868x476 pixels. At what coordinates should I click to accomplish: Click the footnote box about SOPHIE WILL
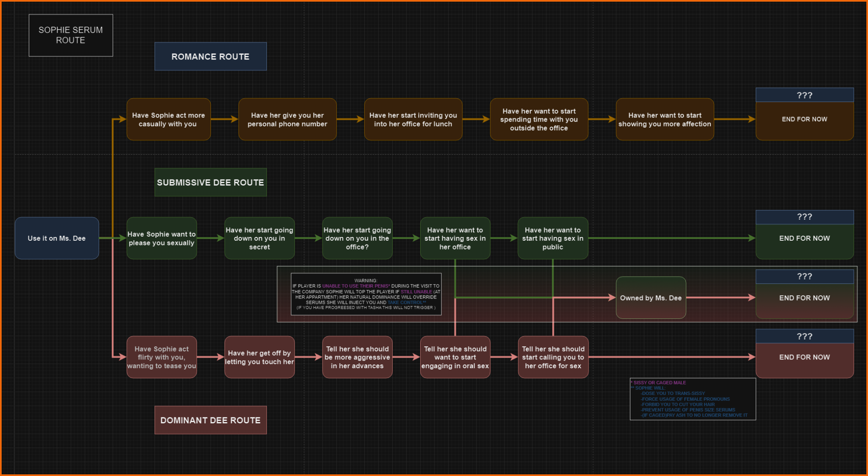692,399
